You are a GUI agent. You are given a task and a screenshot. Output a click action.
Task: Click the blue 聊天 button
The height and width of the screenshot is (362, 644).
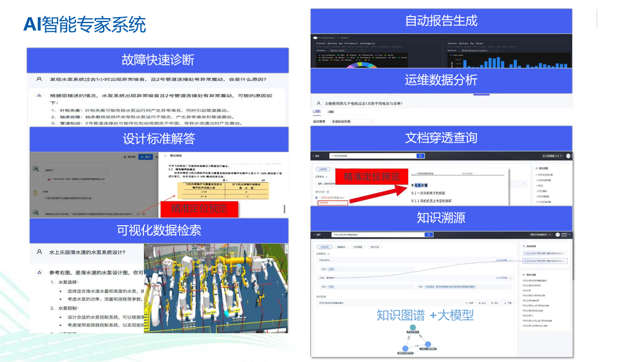pos(145,157)
